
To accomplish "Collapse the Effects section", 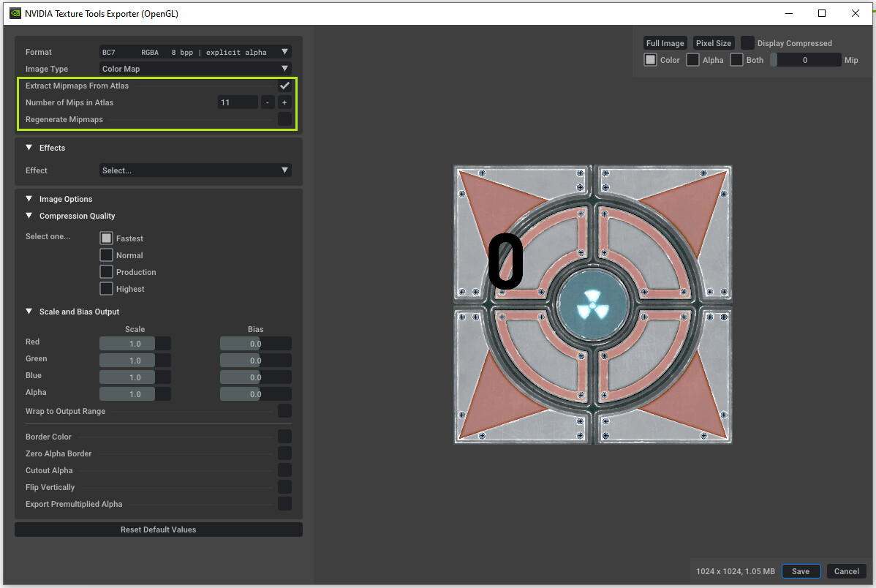I will (x=29, y=147).
